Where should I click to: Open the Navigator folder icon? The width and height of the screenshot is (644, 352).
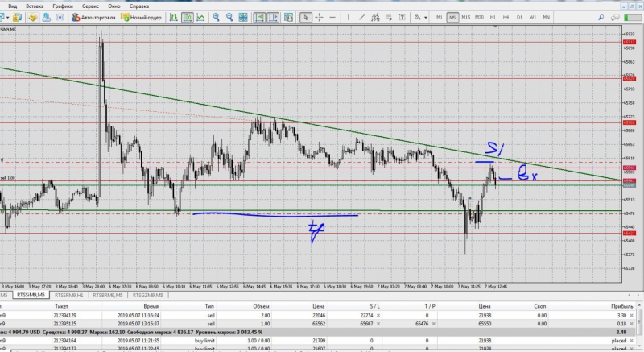coord(33,17)
